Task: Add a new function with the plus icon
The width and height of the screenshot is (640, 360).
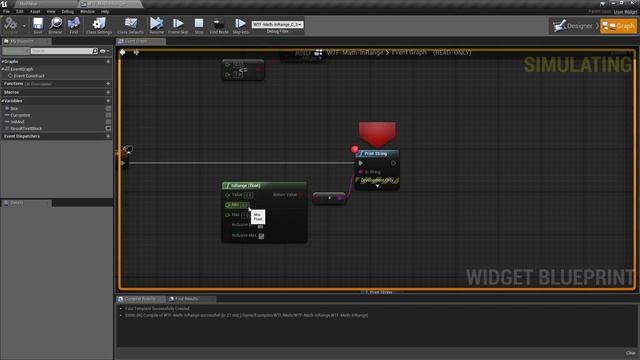Action: 108,84
